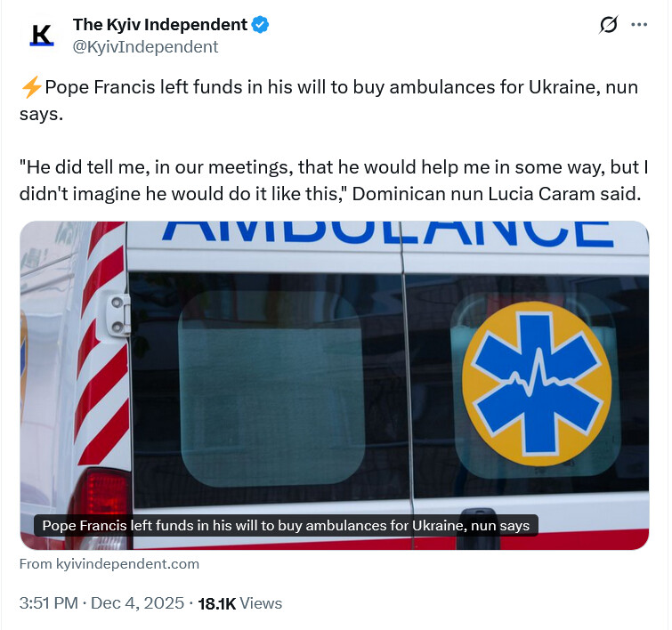Click the word Views beside the count
This screenshot has width=672, height=630.
coord(261,603)
